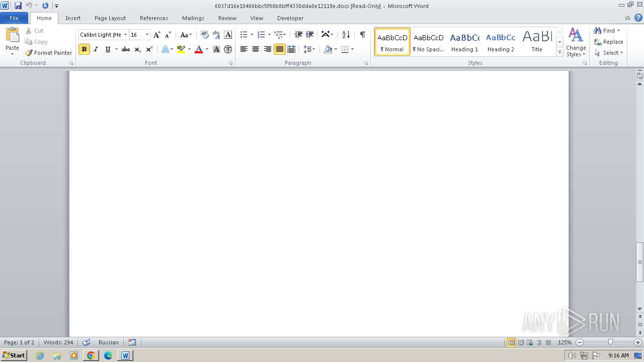The image size is (644, 362).
Task: Click the Windows Start button
Action: point(14,355)
